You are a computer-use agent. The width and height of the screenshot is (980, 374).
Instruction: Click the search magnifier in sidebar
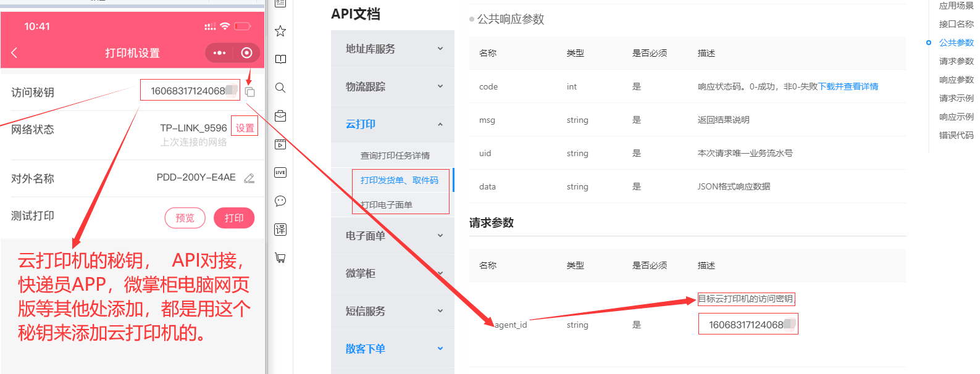[280, 88]
